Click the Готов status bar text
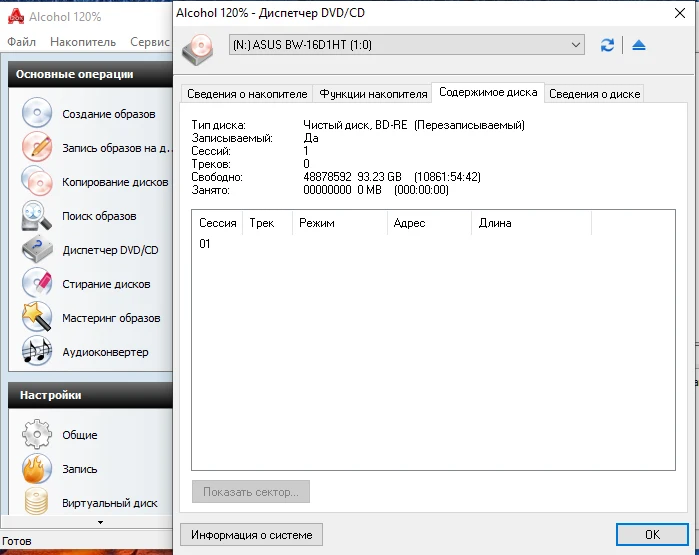 17,541
